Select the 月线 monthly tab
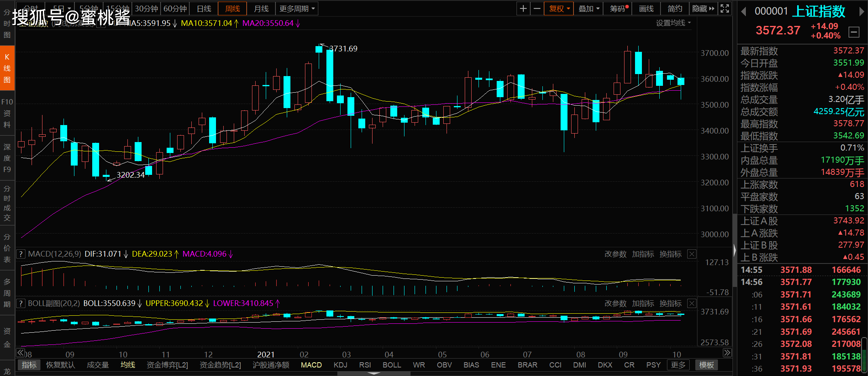This screenshot has width=868, height=376. 261,8
